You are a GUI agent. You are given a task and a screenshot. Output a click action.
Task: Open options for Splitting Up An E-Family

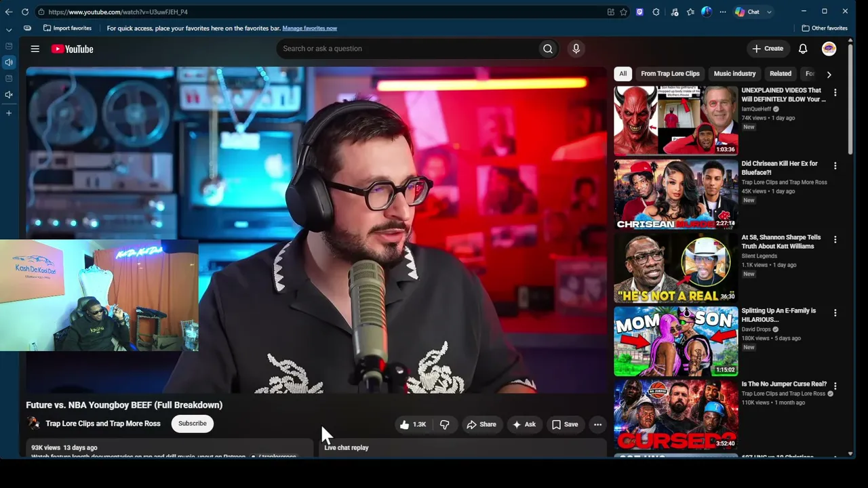835,313
